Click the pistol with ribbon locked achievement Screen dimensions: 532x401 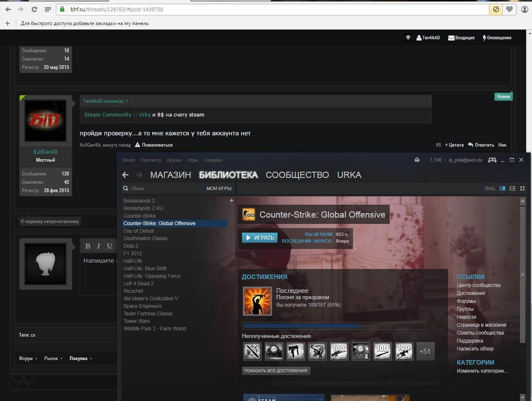pos(318,351)
